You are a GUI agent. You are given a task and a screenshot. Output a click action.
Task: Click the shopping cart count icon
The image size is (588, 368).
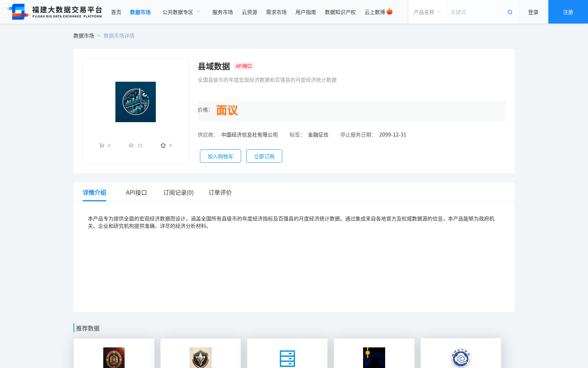[x=102, y=145]
